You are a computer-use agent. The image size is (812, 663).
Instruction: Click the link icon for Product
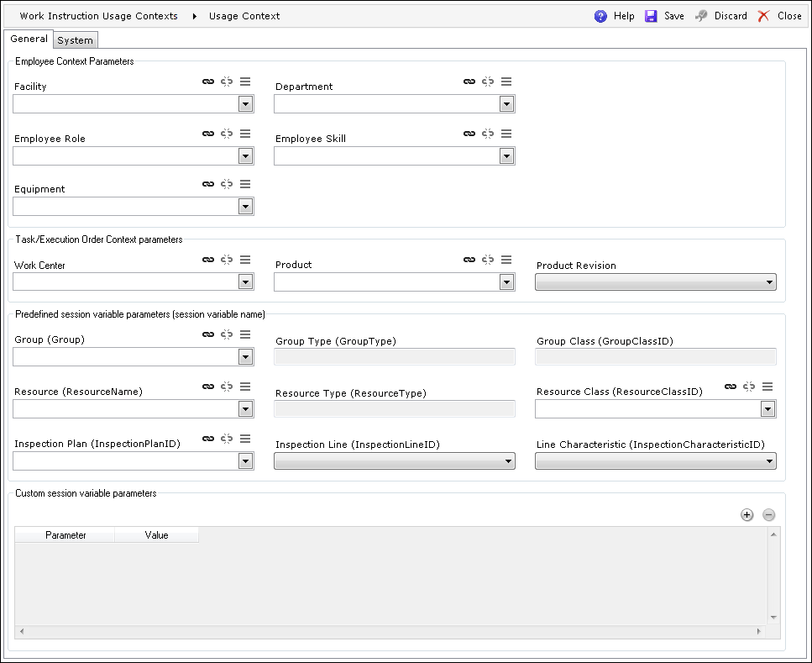click(x=469, y=260)
